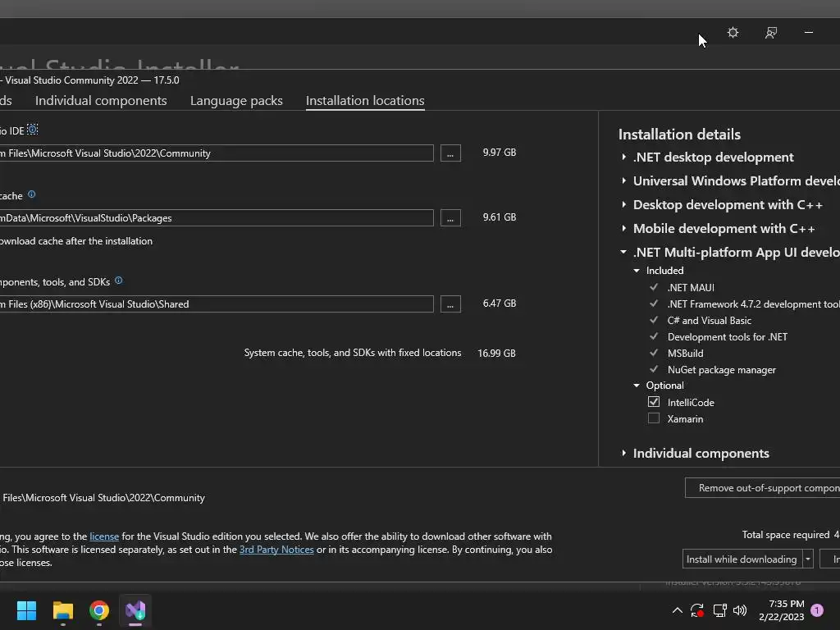Click the VisualStudio\Packages cache path field
Screen dimensions: 840x630
point(217,218)
